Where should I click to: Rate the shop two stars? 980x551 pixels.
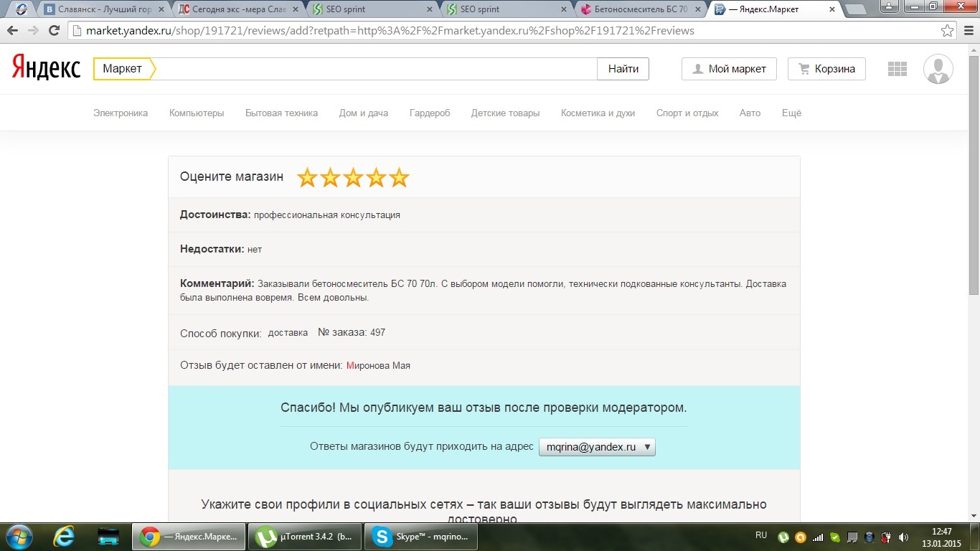point(330,177)
